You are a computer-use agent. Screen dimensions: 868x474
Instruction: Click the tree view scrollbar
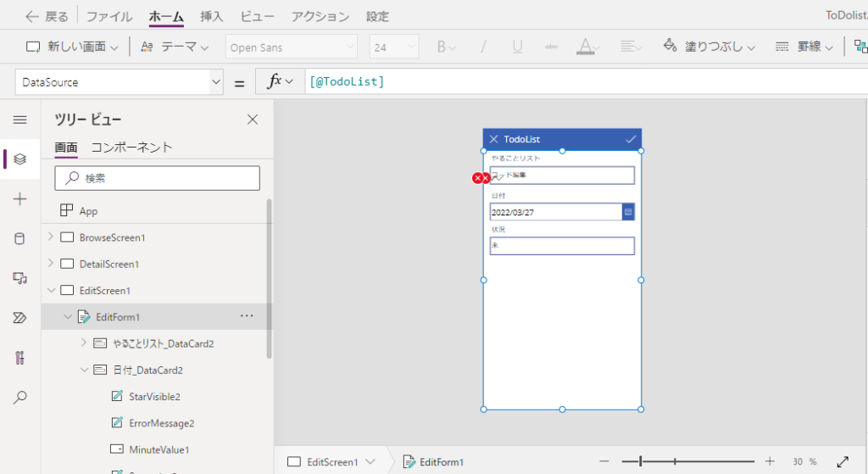(269, 278)
